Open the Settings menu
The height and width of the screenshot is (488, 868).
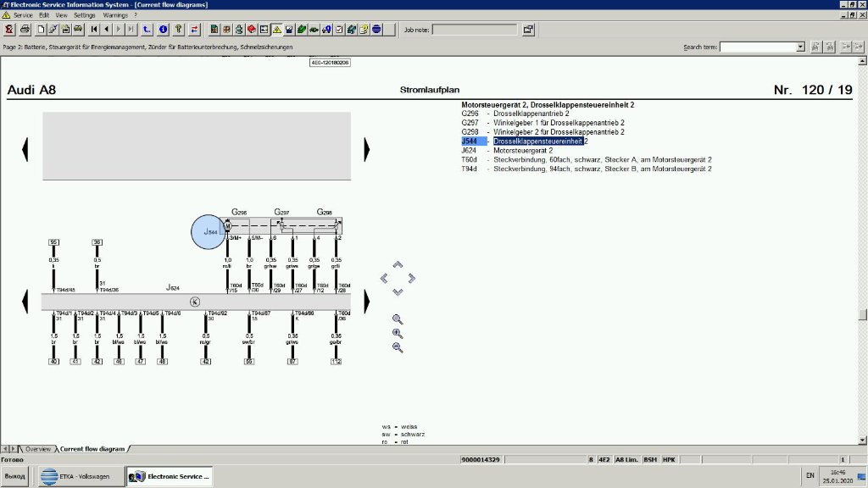coord(85,15)
